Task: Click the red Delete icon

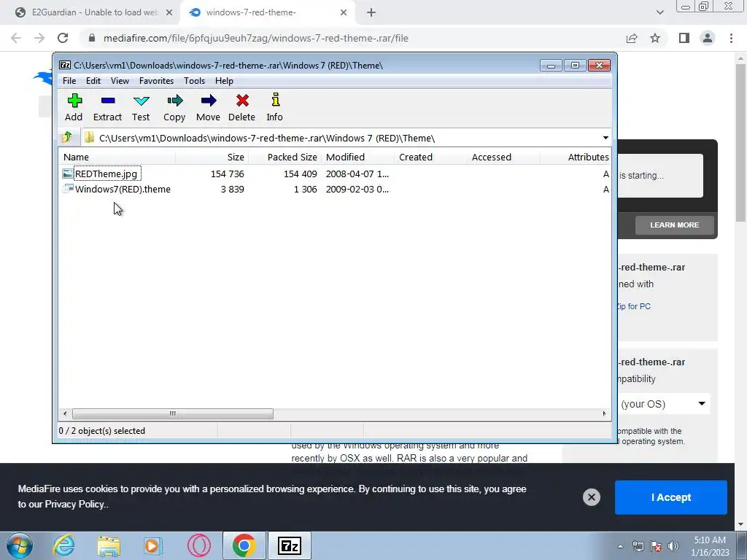Action: pos(242,108)
